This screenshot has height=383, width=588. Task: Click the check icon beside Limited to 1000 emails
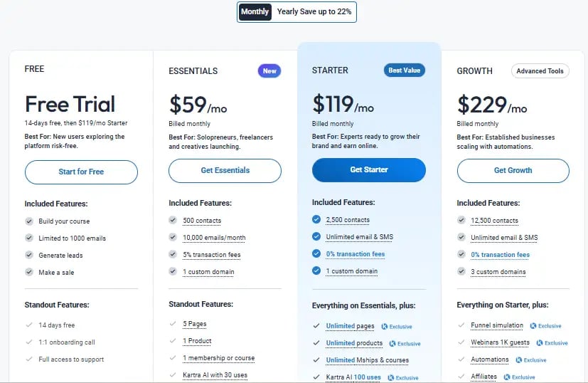[x=29, y=238]
